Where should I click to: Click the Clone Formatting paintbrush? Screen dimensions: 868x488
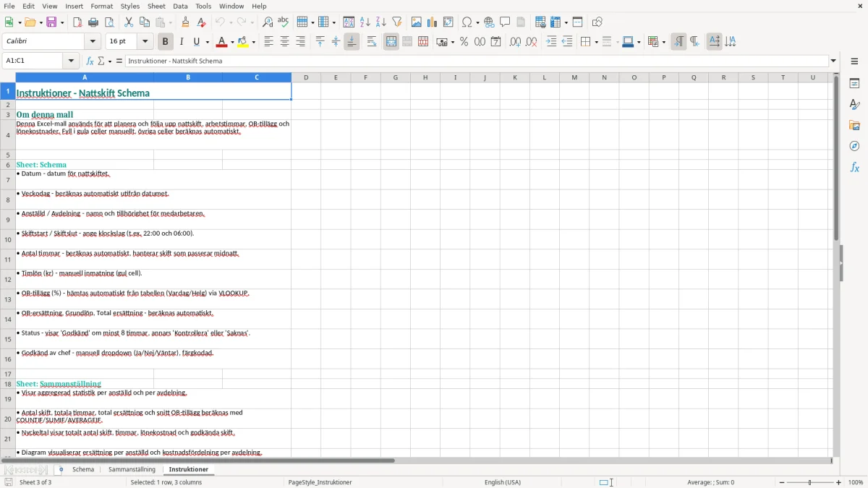pos(185,22)
